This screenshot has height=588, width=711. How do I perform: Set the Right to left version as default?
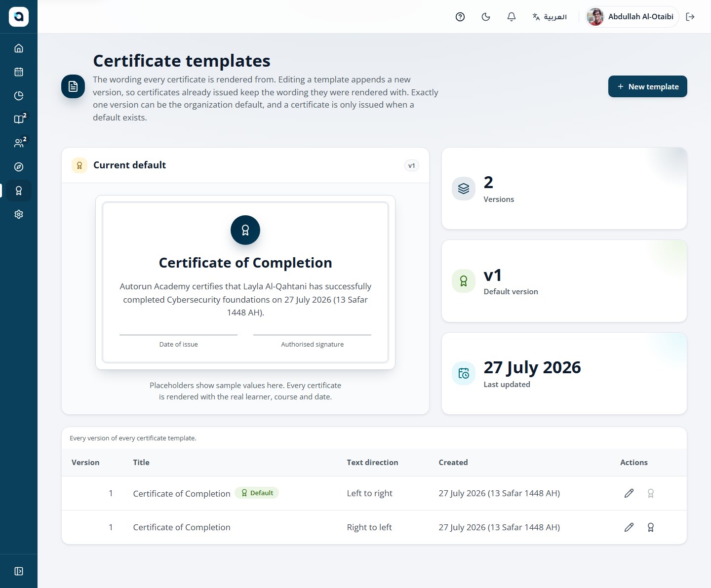(x=651, y=527)
